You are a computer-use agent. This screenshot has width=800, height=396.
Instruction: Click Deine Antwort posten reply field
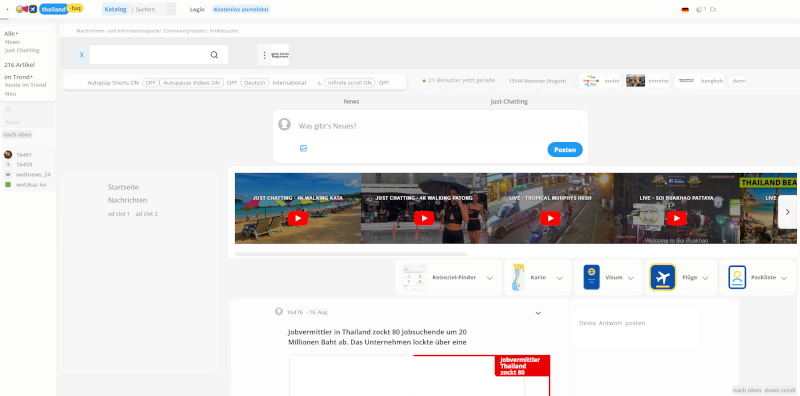pos(633,323)
